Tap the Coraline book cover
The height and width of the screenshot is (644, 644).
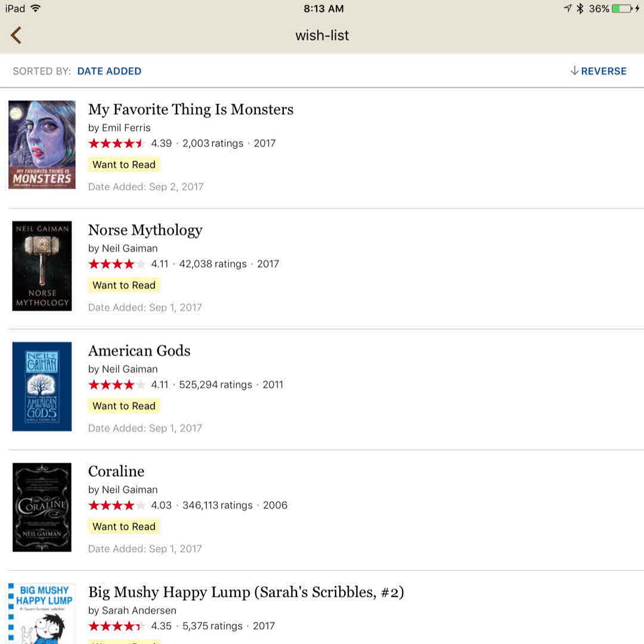(42, 507)
